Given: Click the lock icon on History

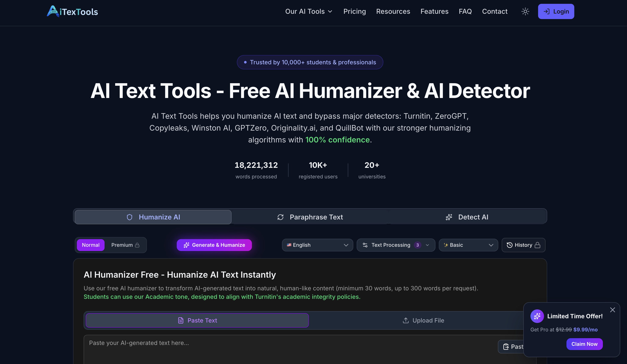Looking at the screenshot, I should [x=537, y=245].
